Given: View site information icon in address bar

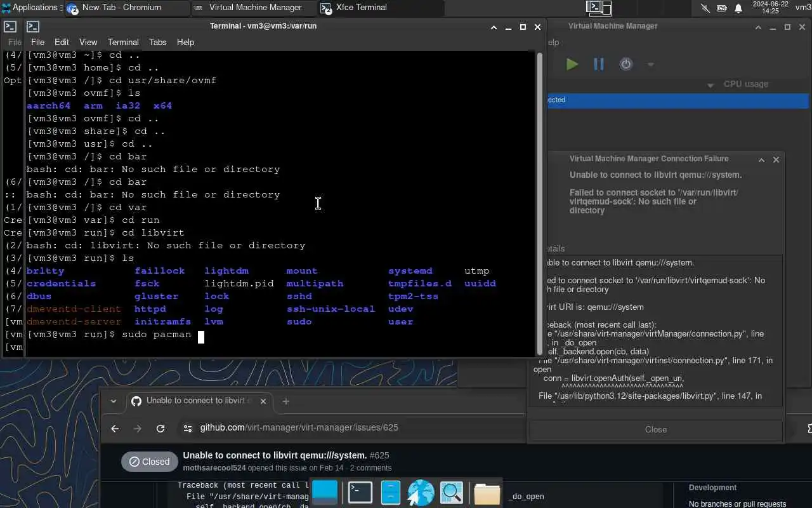Looking at the screenshot, I should pyautogui.click(x=187, y=428).
